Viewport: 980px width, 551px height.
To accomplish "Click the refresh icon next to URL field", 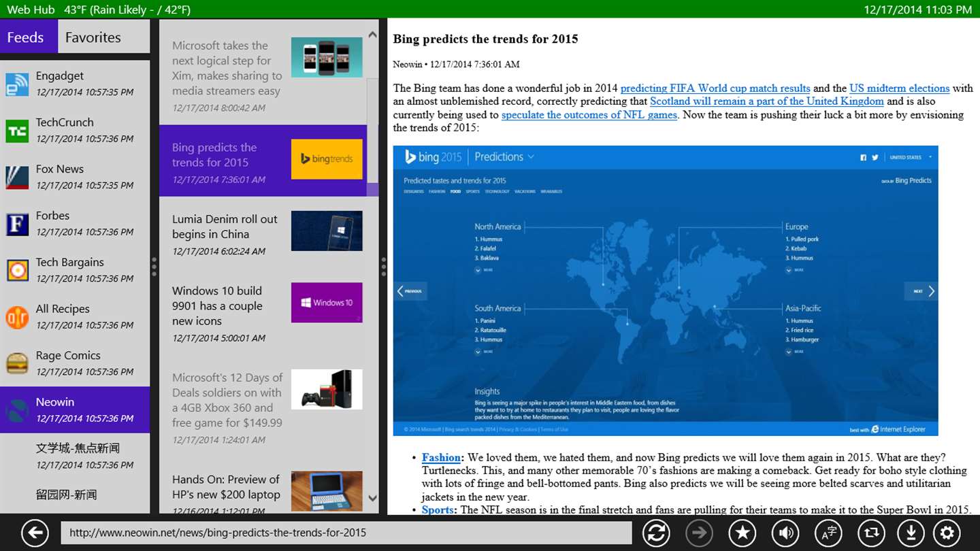I will coord(656,533).
